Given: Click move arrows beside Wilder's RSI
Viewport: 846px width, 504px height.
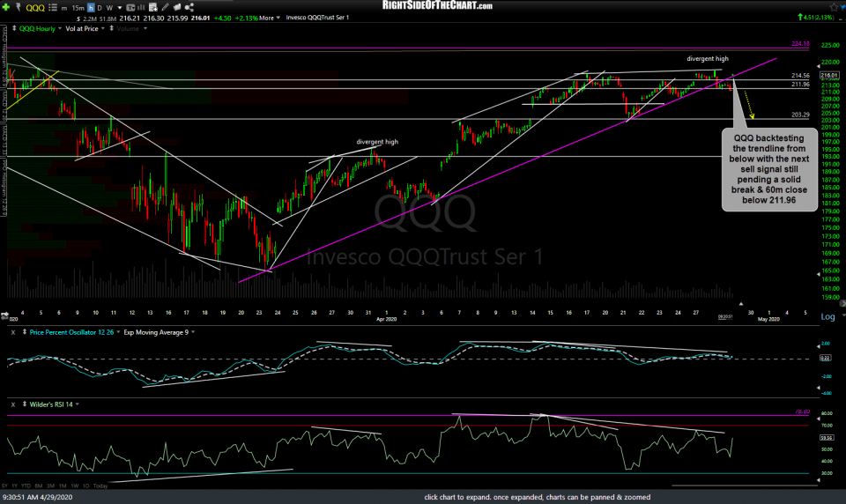Looking at the screenshot, I should click(25, 404).
